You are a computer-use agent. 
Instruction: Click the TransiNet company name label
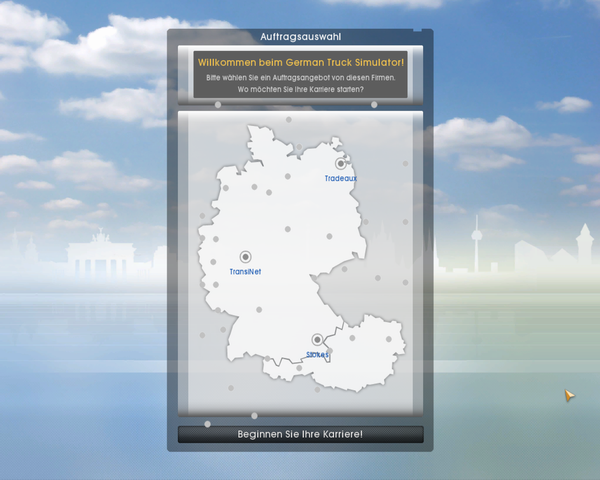tap(245, 271)
